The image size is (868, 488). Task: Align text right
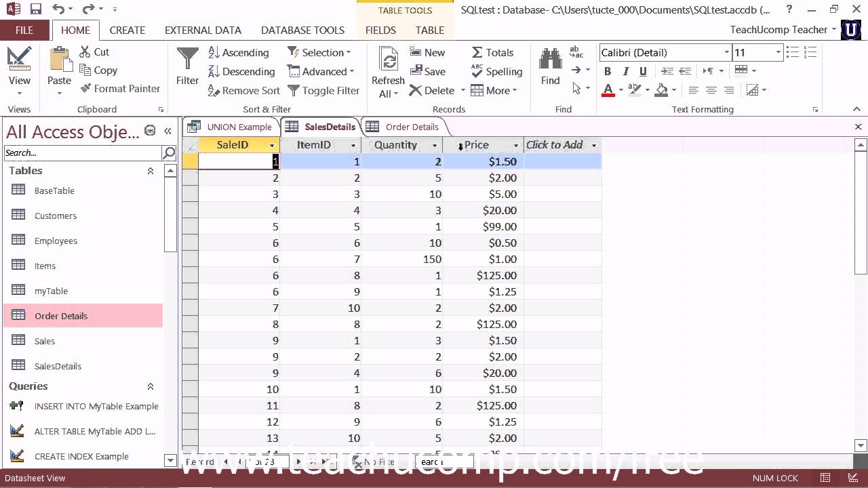click(x=729, y=90)
